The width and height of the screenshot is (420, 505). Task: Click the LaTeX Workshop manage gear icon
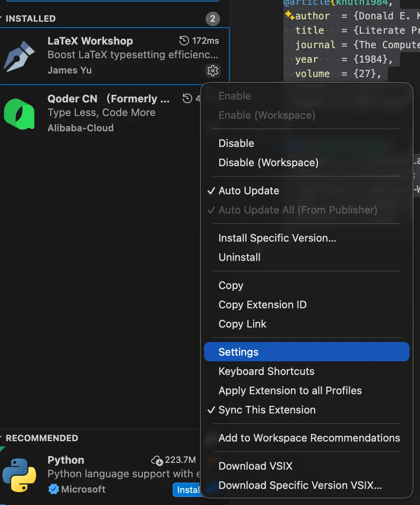(x=213, y=71)
